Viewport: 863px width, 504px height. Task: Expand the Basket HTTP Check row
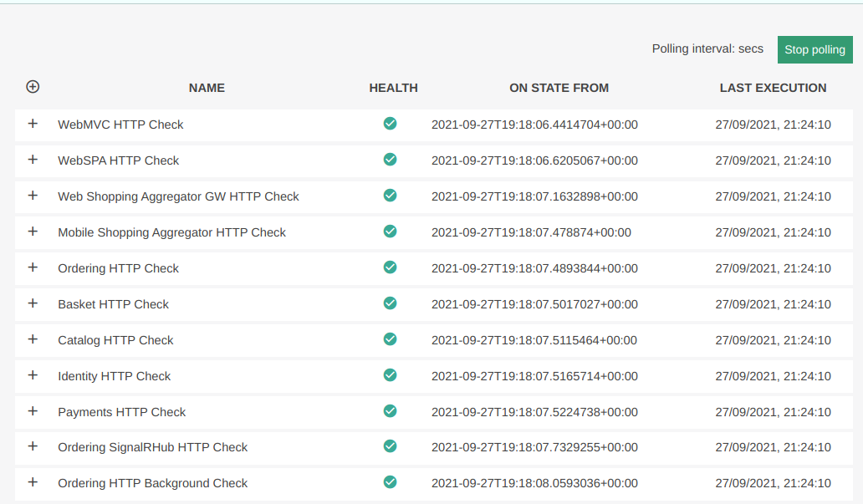33,303
